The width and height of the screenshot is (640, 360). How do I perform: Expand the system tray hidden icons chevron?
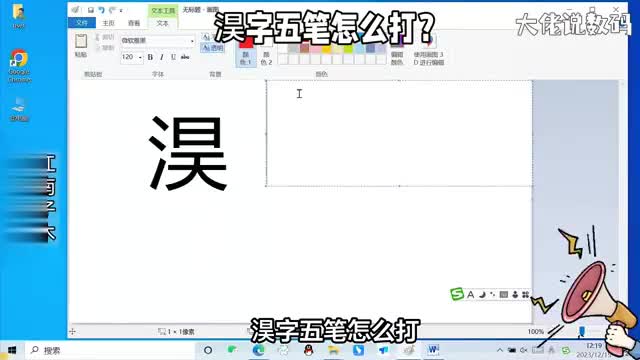point(500,350)
